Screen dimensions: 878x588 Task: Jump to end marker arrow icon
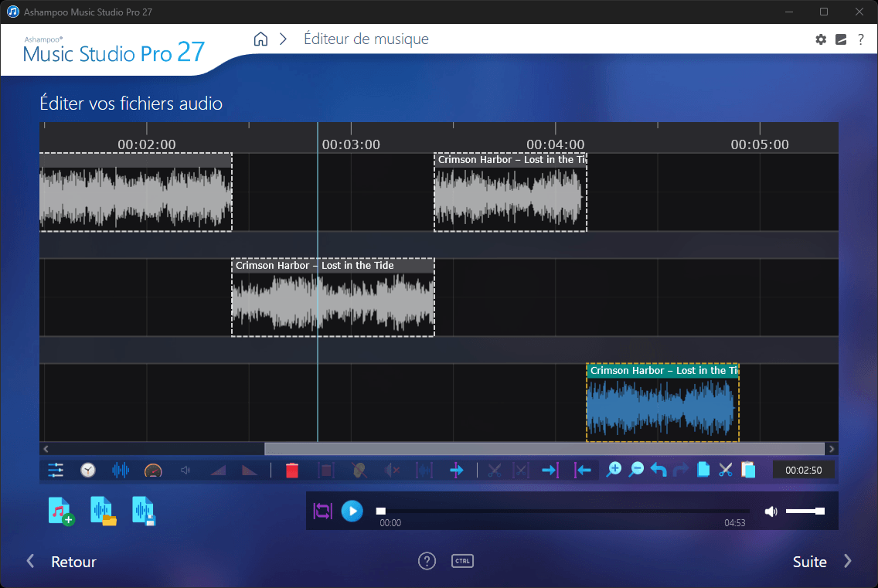550,470
